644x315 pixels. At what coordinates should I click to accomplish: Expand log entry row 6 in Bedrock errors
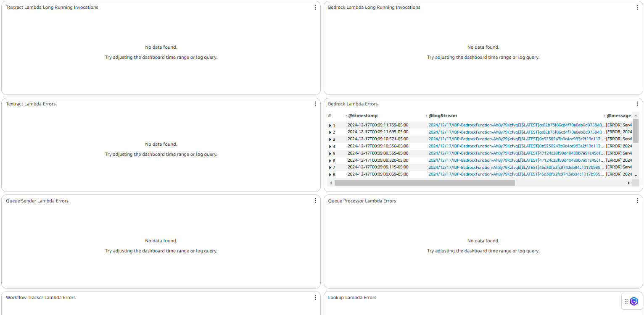[330, 160]
